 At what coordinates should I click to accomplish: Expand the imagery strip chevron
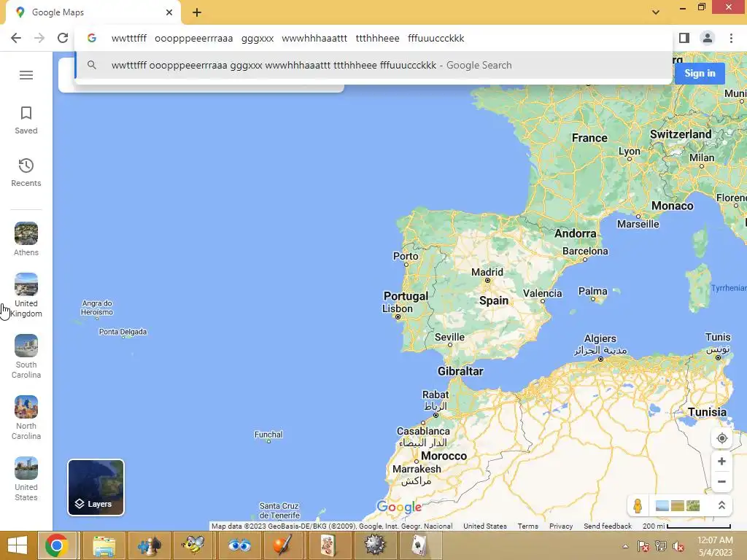point(721,506)
